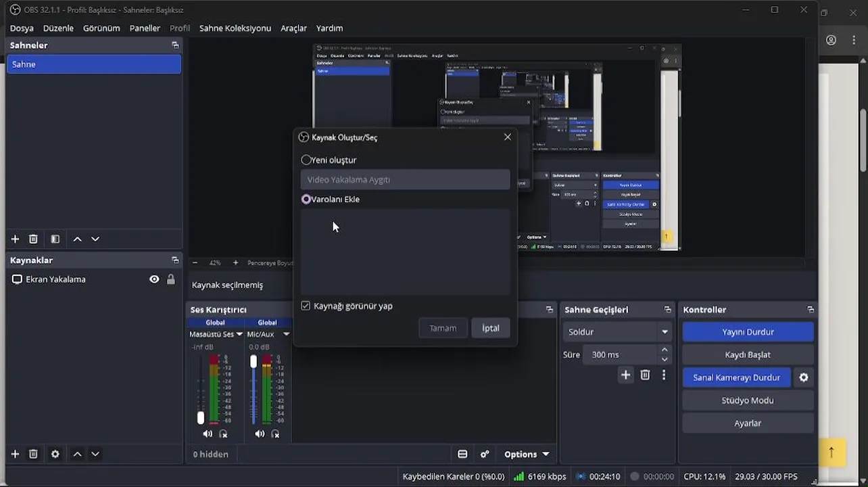Increase Süre duration with up arrow

tap(665, 350)
